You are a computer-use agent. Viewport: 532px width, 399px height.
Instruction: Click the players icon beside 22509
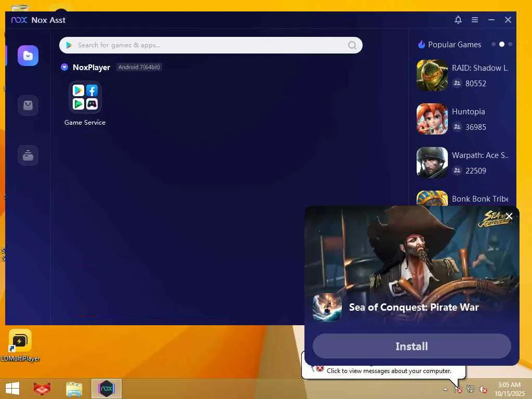point(457,170)
